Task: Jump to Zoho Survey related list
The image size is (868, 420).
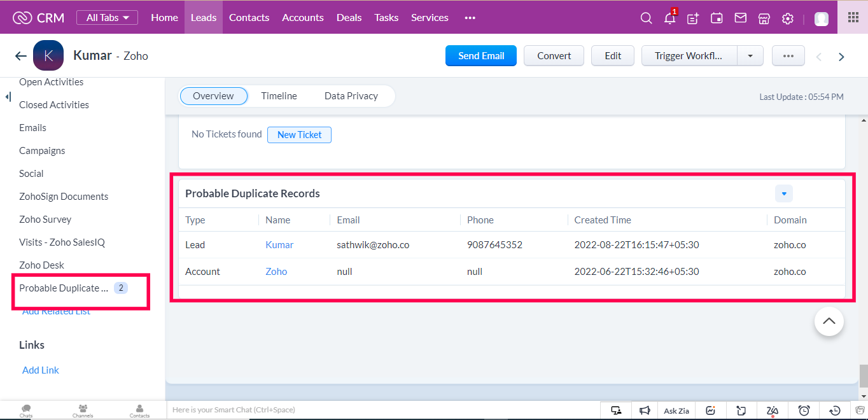Action: (45, 220)
